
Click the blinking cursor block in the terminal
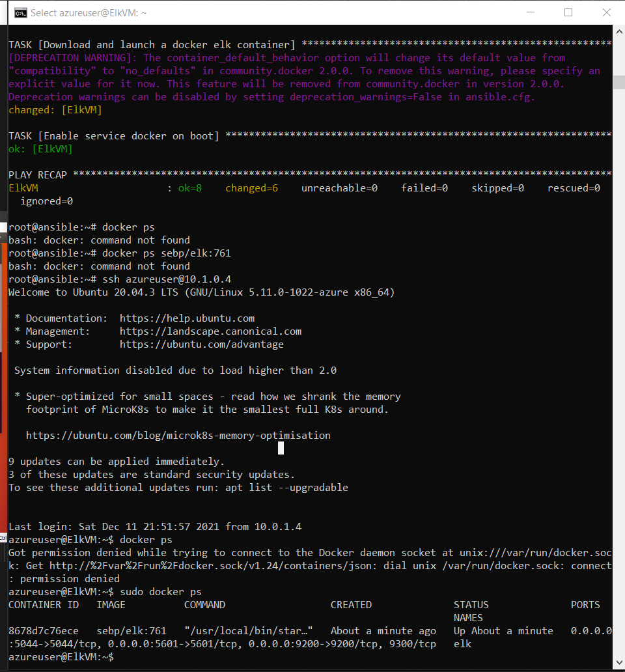pyautogui.click(x=281, y=447)
